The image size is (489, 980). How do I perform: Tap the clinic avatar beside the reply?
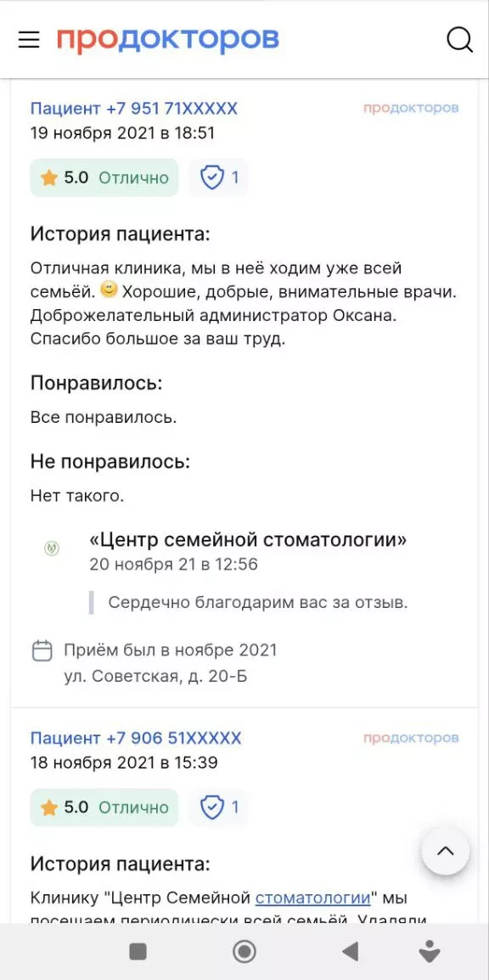(x=52, y=549)
